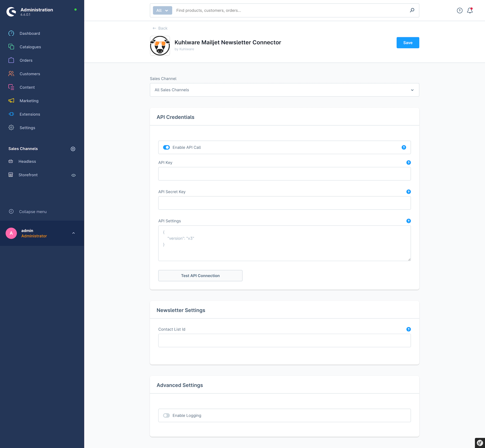The width and height of the screenshot is (485, 448).
Task: Click the Marketing megaphone icon
Action: [11, 101]
